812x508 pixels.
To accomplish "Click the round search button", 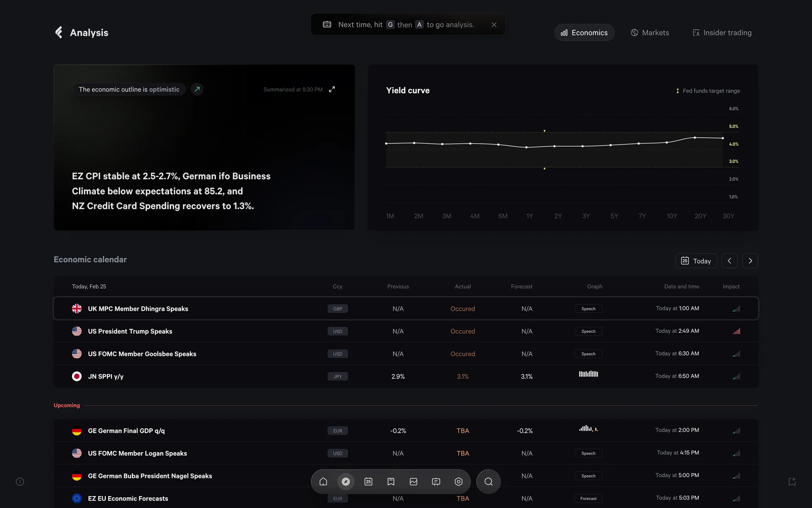I will pos(488,481).
